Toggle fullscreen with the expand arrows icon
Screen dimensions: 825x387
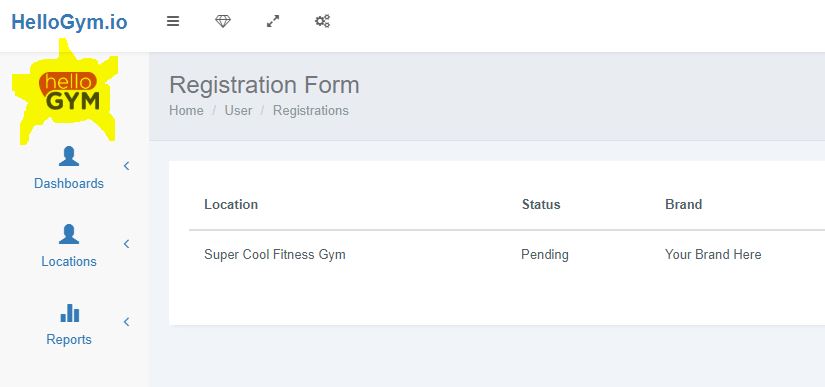point(273,22)
